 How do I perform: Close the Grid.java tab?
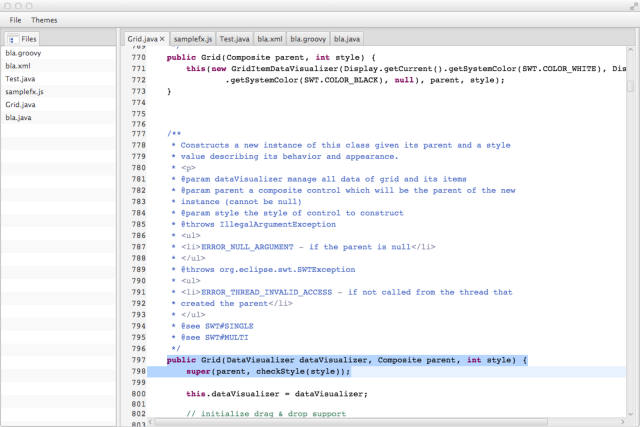click(x=162, y=39)
